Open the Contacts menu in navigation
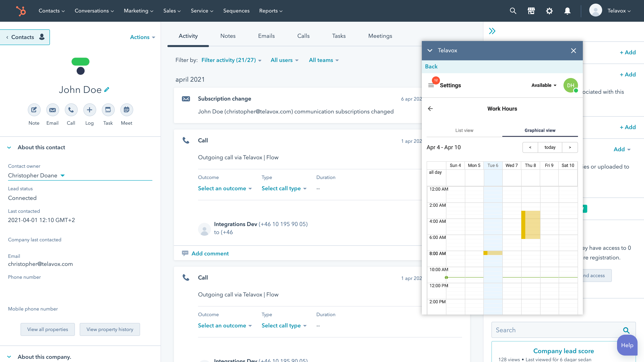Viewport: 644px width, 362px height. pos(52,11)
